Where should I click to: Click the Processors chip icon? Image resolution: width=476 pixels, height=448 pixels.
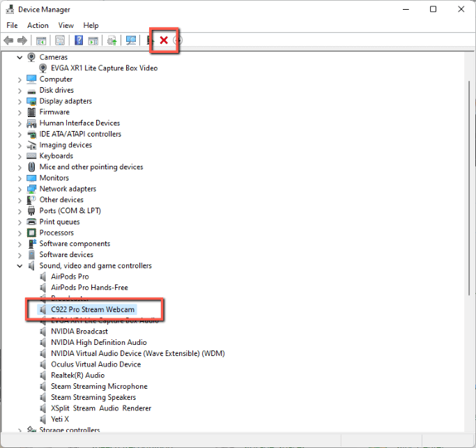click(31, 233)
